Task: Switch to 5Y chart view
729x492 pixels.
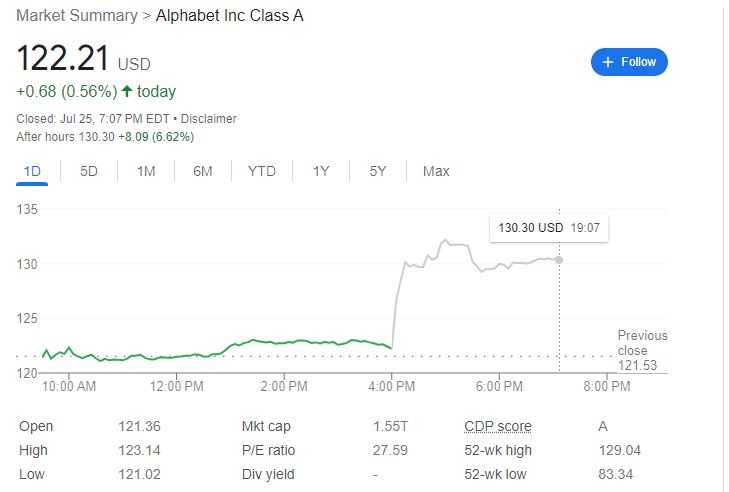Action: click(378, 171)
